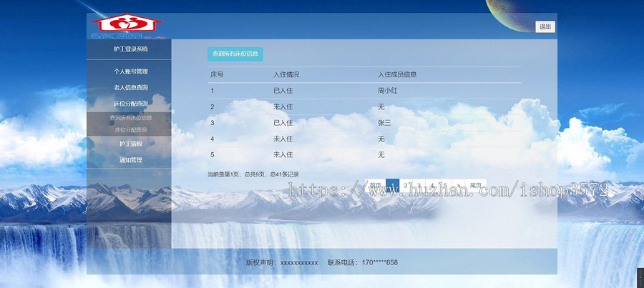The width and height of the screenshot is (644, 288).
Task: Click 未入住 status for bed 4
Action: coord(283,139)
